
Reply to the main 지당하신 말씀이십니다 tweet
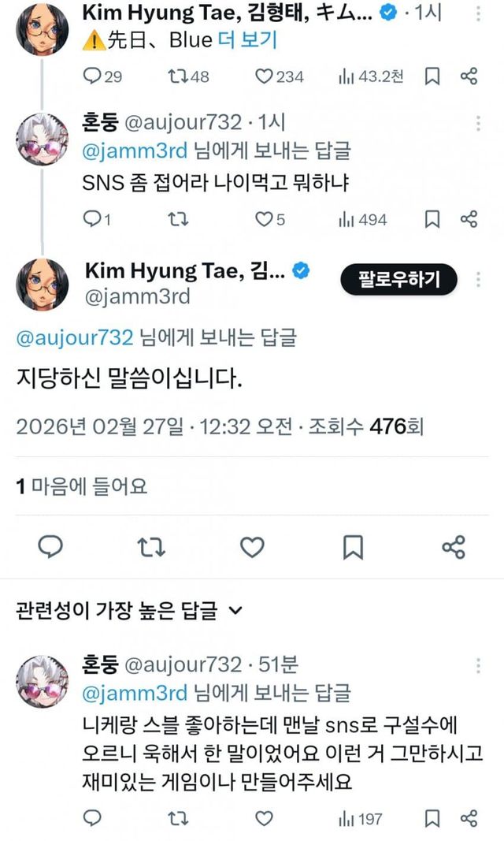[x=50, y=546]
